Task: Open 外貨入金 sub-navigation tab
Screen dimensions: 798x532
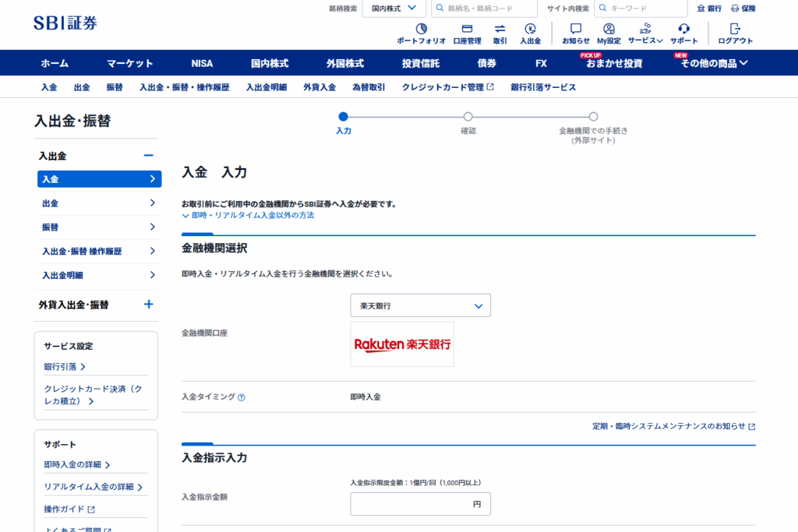Action: pyautogui.click(x=320, y=87)
